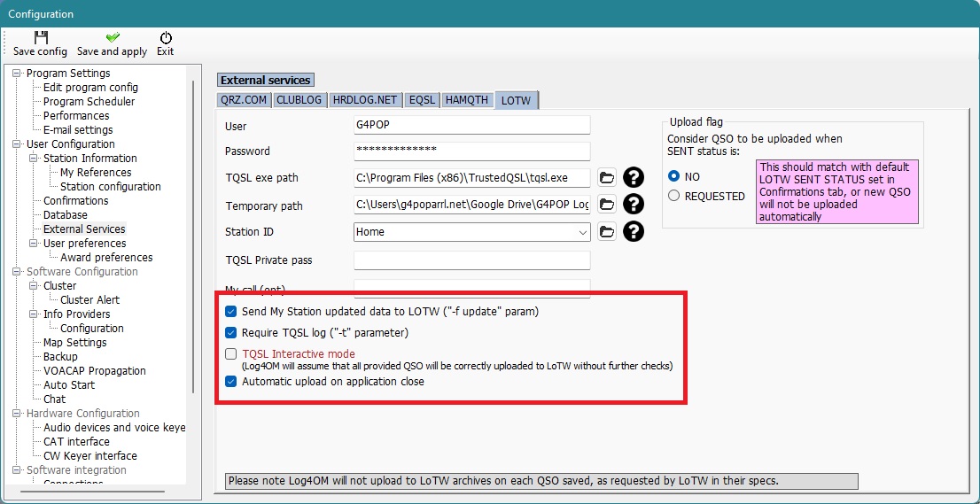Select Backup in the tree
The image size is (980, 504).
coord(60,357)
